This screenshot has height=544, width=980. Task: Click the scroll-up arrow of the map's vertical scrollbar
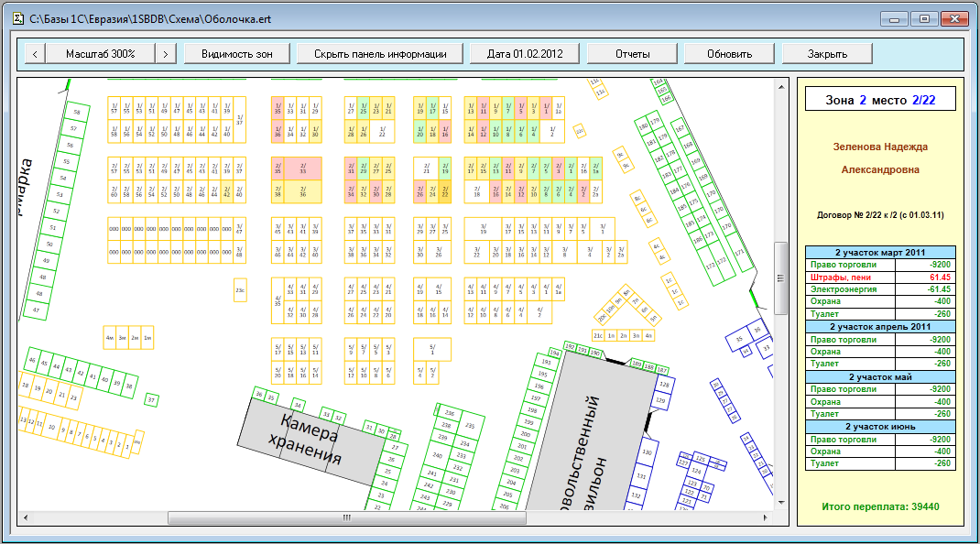(781, 87)
